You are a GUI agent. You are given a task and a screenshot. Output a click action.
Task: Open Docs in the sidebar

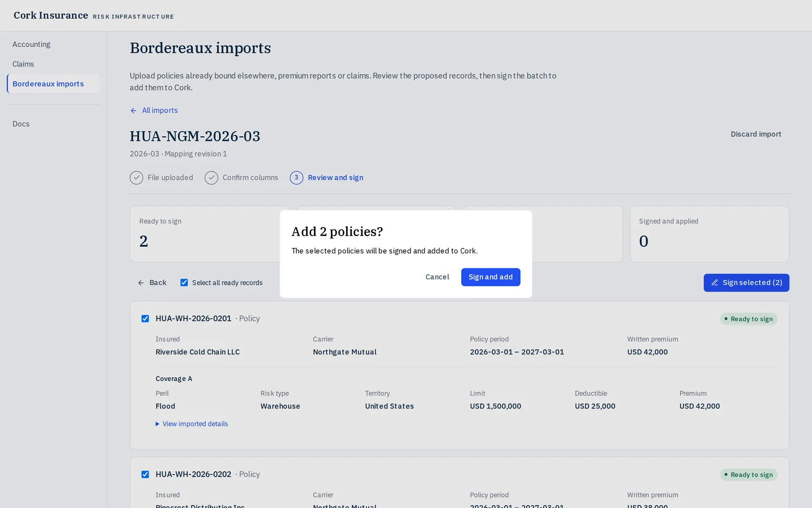pyautogui.click(x=21, y=124)
